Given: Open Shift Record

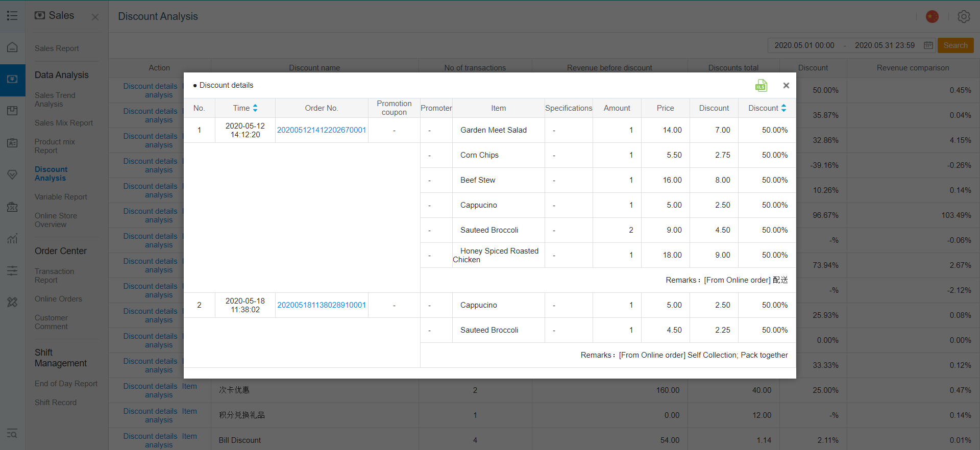Looking at the screenshot, I should click(x=56, y=403).
